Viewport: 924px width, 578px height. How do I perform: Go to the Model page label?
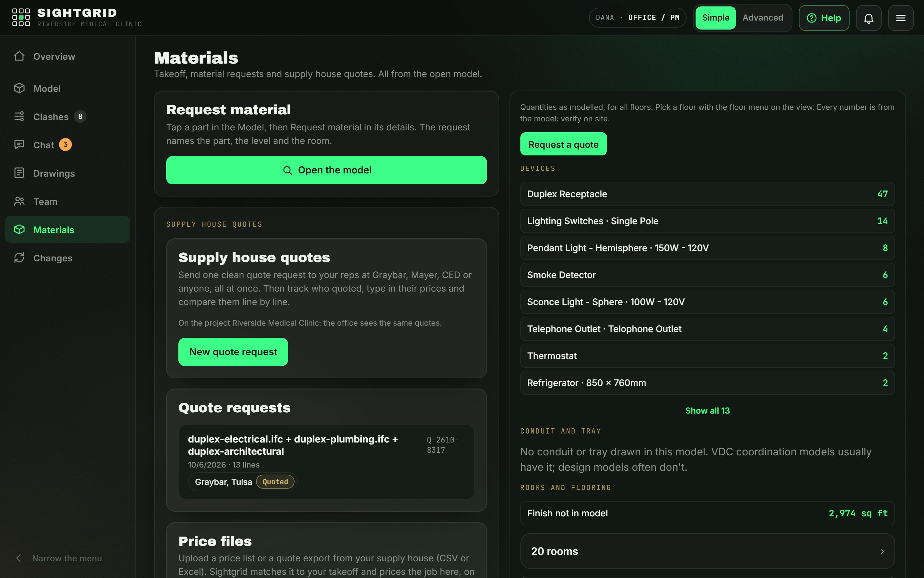[47, 89]
